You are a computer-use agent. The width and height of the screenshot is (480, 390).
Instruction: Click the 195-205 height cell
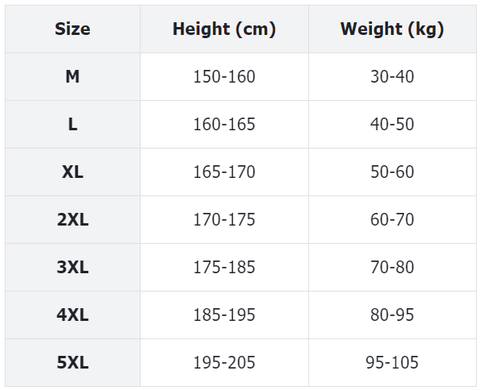(x=224, y=363)
